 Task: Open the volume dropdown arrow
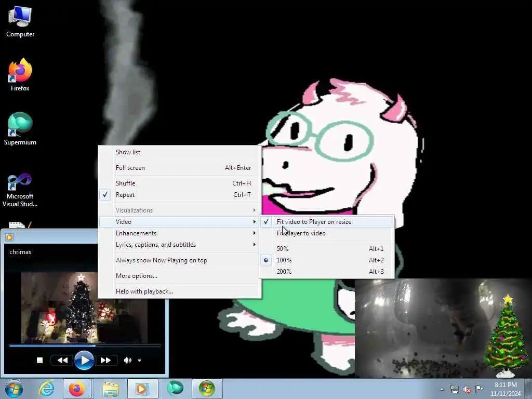139,361
